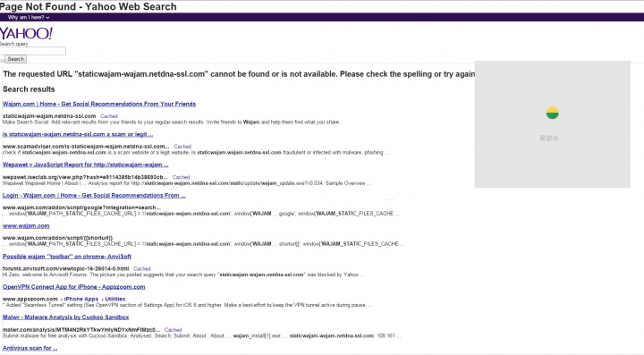Click URL text 'www.wajam.com/addon/script/{{shorturl}}'
The width and height of the screenshot is (644, 355).
tap(57, 238)
